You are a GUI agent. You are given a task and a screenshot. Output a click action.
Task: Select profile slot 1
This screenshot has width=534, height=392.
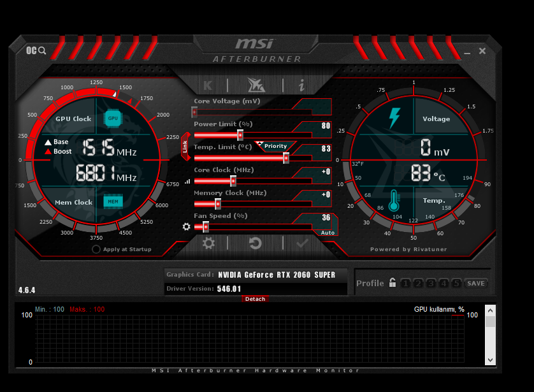[x=405, y=284]
